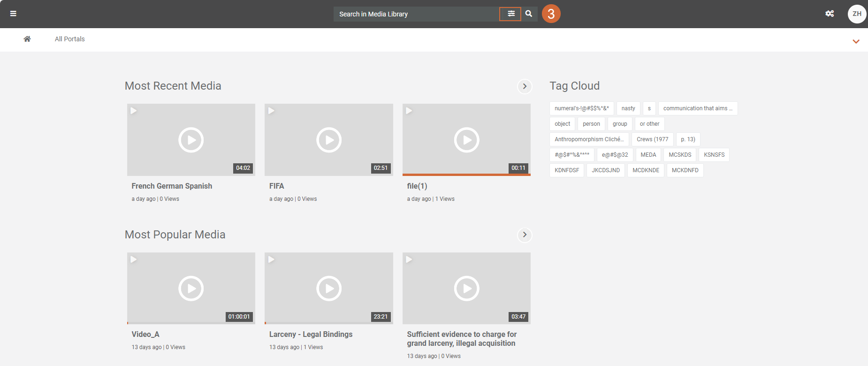
Task: Open the hamburger navigation menu
Action: click(x=13, y=14)
